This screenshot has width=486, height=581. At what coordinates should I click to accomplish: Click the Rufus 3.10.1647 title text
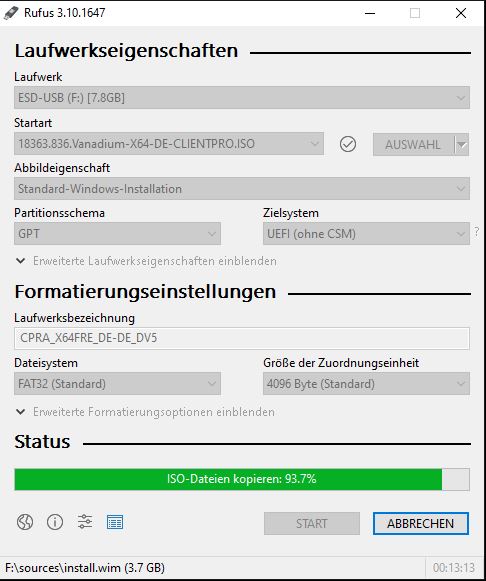64,13
